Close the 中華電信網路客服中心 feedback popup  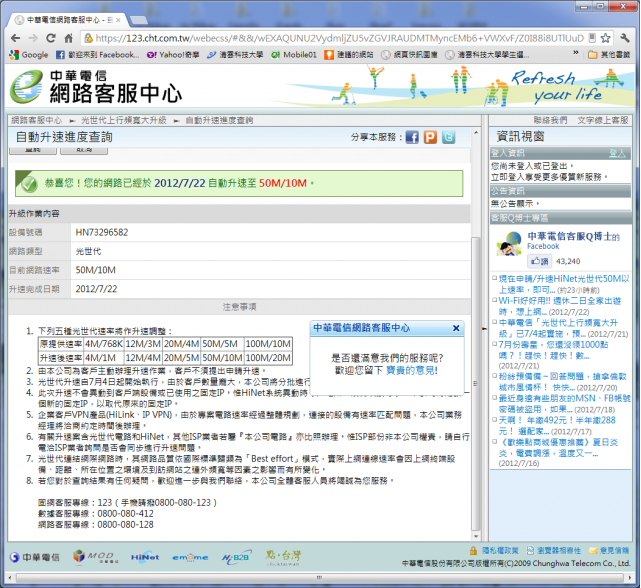(x=456, y=328)
